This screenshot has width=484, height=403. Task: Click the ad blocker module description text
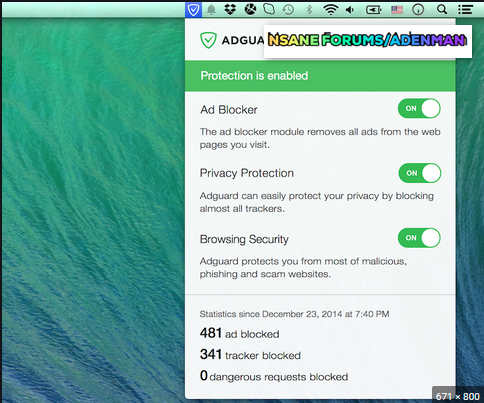(320, 138)
